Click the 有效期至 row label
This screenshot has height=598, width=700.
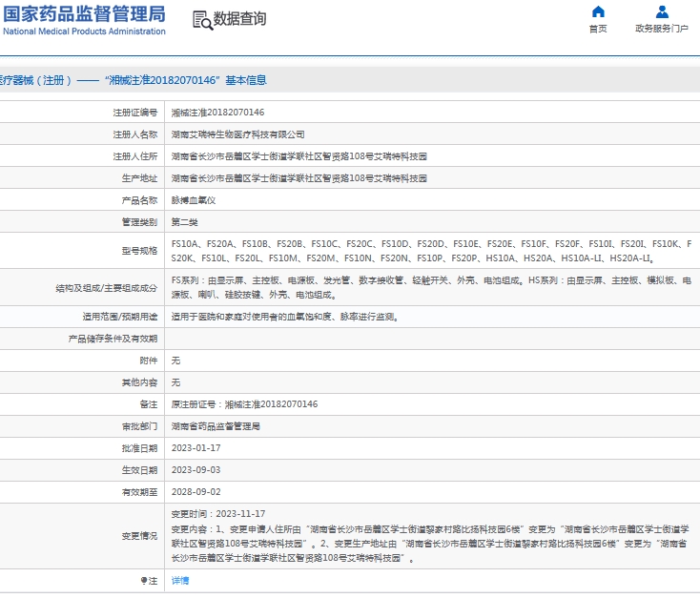click(x=140, y=492)
